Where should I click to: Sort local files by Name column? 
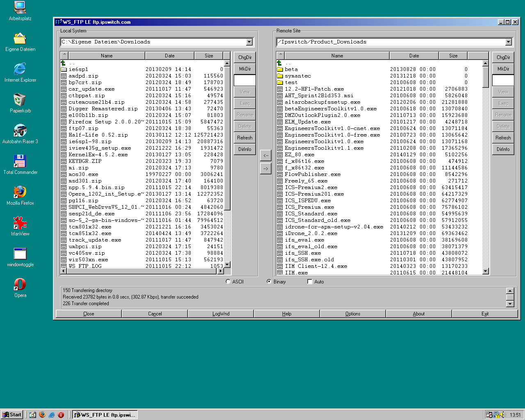point(107,55)
